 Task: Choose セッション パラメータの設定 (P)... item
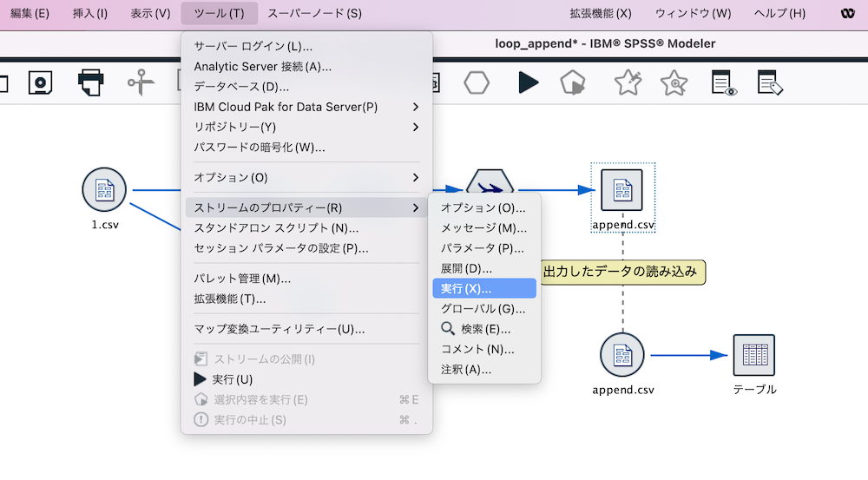click(x=306, y=248)
